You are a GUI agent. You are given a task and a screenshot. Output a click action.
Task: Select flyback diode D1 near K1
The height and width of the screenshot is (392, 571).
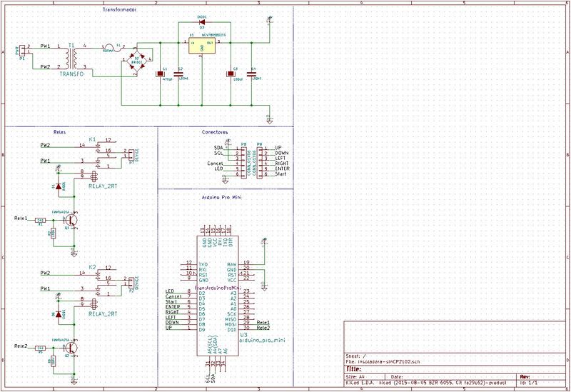[x=59, y=186]
